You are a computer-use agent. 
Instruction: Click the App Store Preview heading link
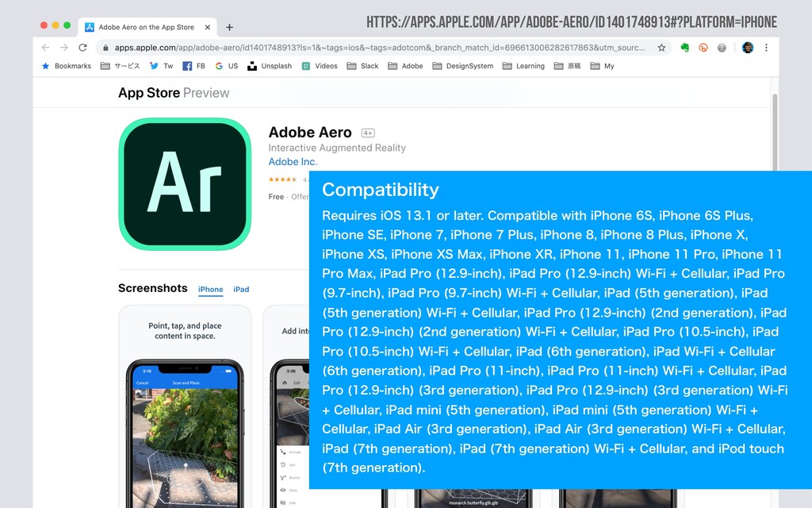[x=174, y=93]
